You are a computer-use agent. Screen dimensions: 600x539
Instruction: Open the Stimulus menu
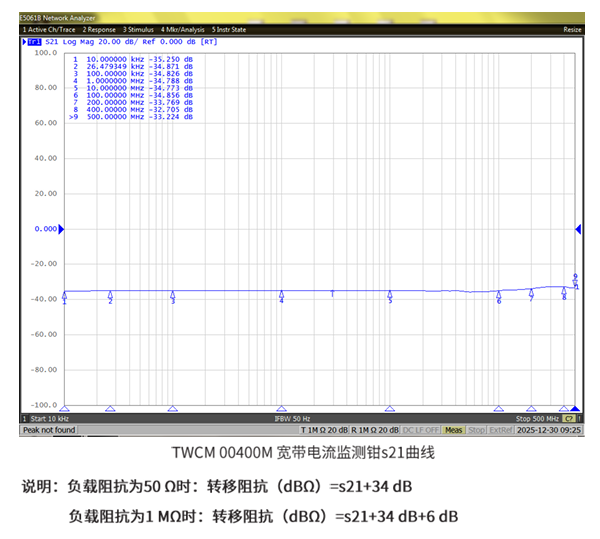point(139,30)
